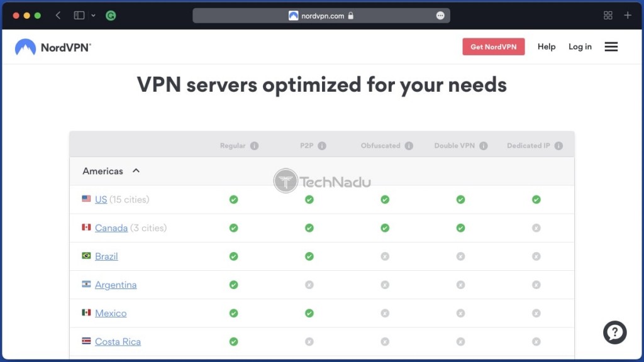
Task: Click the "(3 cities)" text beside Canada
Action: [148, 228]
